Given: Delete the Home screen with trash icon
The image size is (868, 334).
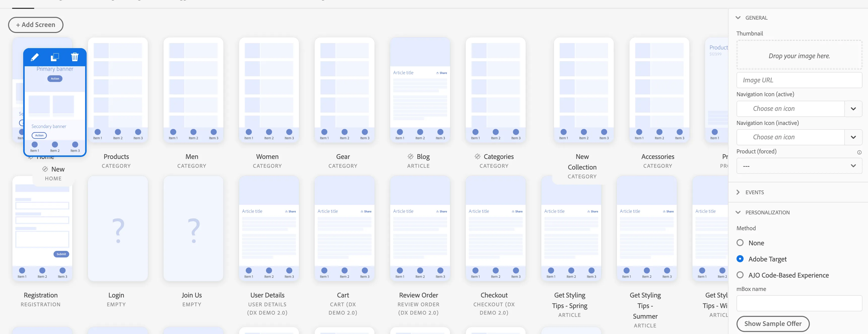Looking at the screenshot, I should pos(75,57).
